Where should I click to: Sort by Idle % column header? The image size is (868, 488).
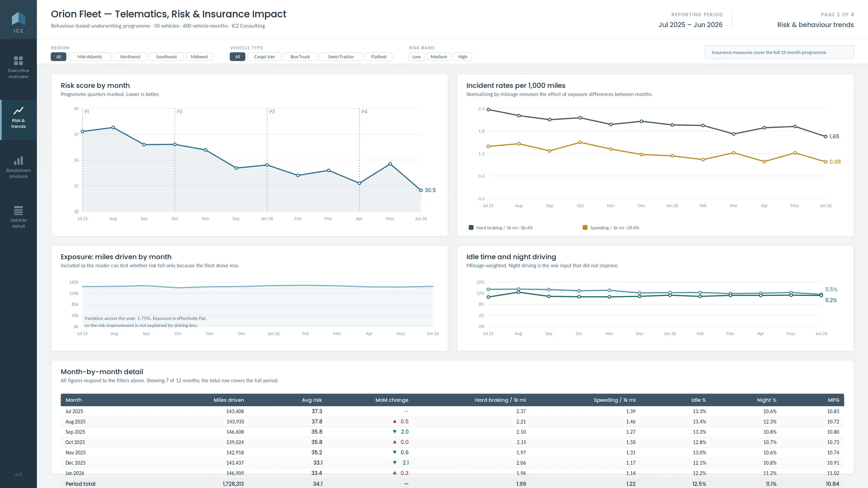(699, 400)
